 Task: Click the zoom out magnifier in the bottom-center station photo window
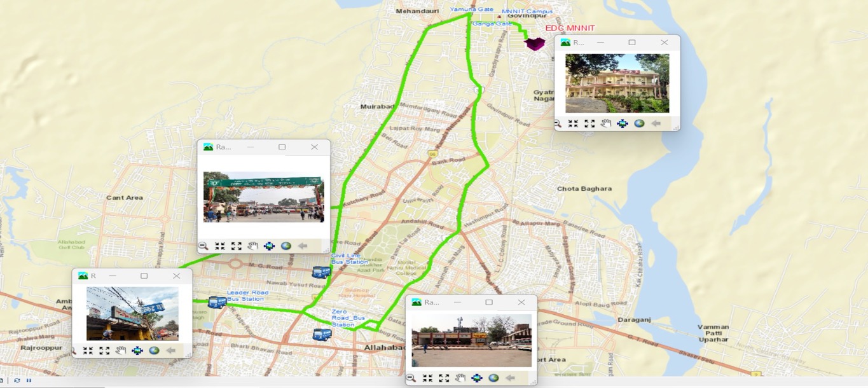pyautogui.click(x=411, y=378)
